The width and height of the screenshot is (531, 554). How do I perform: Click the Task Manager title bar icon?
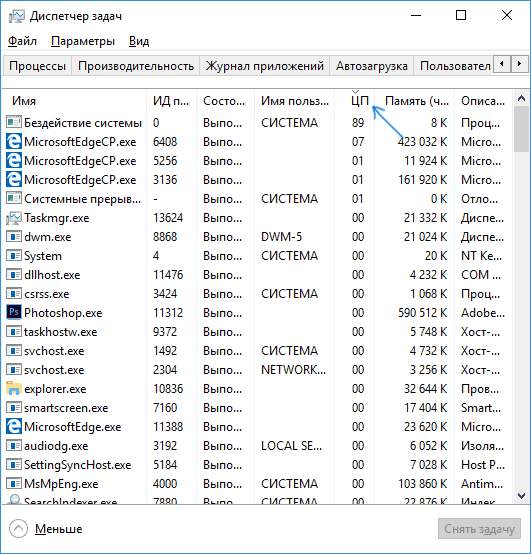click(16, 16)
